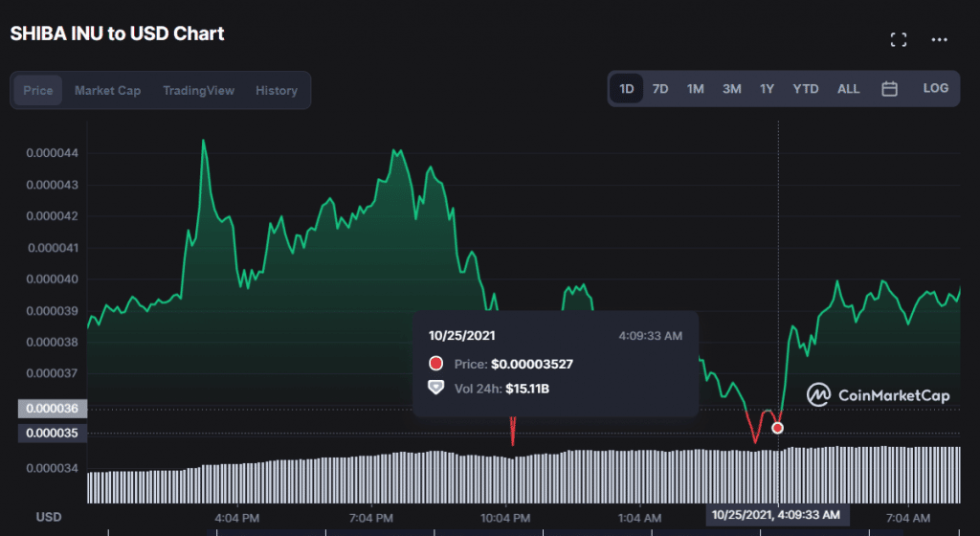The height and width of the screenshot is (536, 980).
Task: Switch to the Market Cap tab
Action: 107,91
